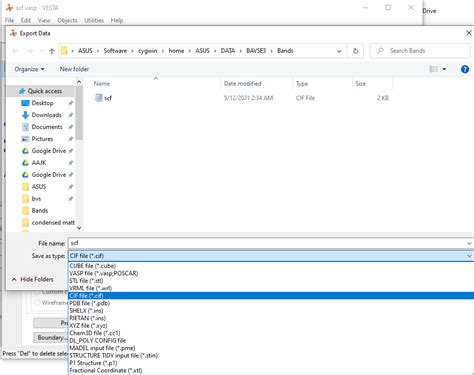Open VESTA View menu

pyautogui.click(x=44, y=20)
